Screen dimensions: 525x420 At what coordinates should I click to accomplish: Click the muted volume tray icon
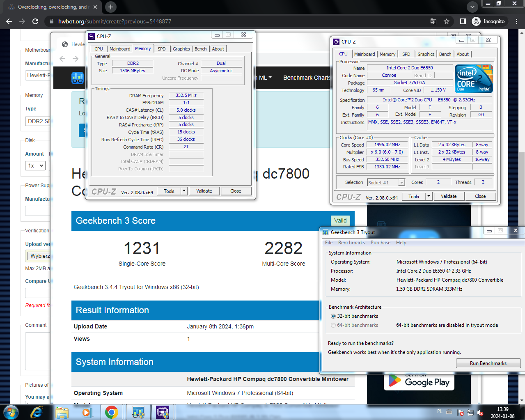pyautogui.click(x=480, y=413)
